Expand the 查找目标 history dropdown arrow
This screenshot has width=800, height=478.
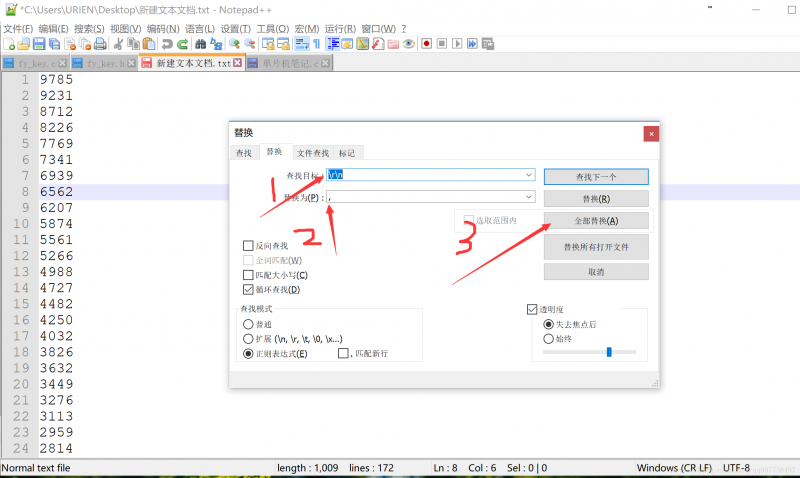coord(529,174)
